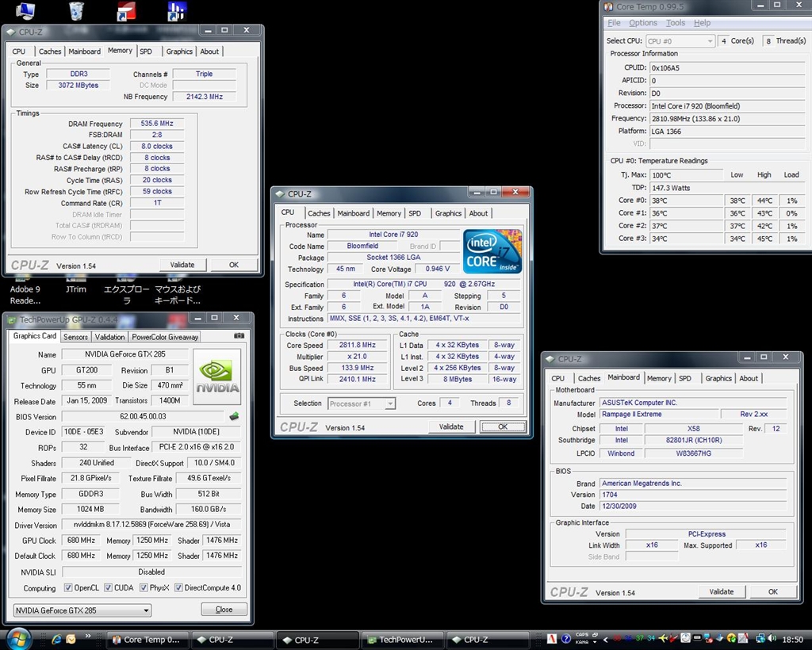Open the Recycle Bin desktop icon
The width and height of the screenshot is (812, 650).
tap(76, 11)
